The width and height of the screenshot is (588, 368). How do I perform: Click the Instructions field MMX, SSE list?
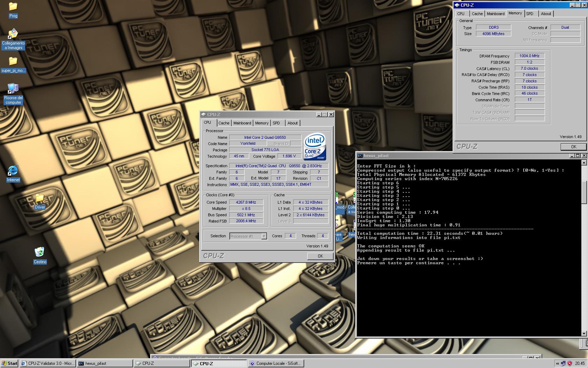pos(279,184)
